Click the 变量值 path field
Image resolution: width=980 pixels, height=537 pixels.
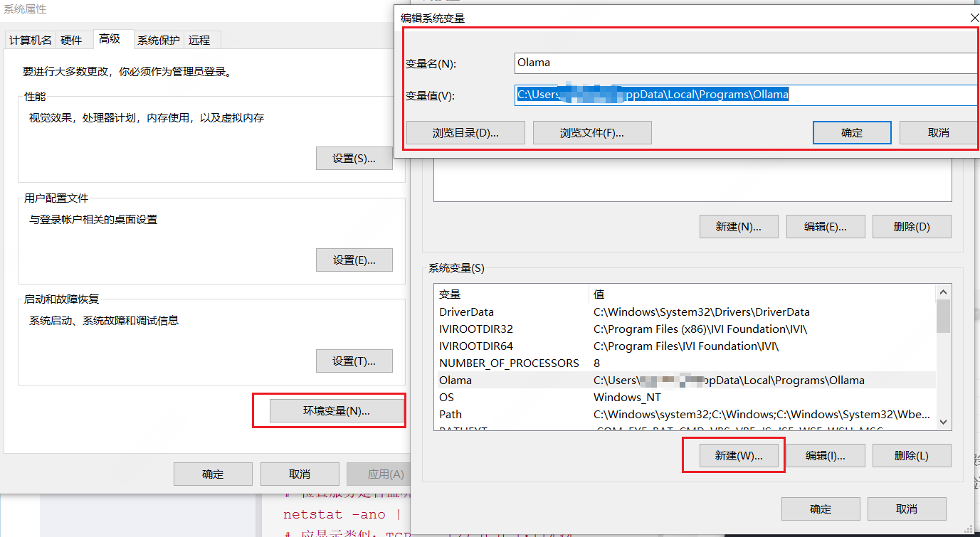(x=746, y=95)
